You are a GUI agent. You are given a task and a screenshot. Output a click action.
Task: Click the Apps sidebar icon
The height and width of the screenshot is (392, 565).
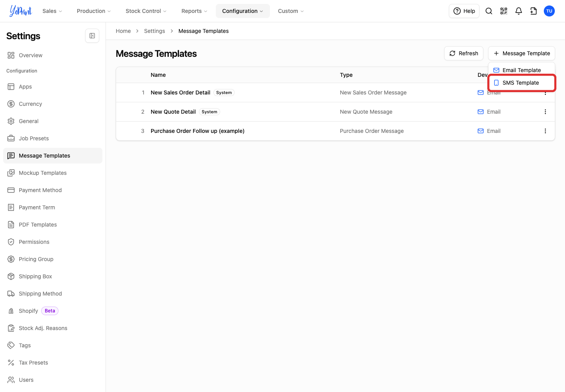[x=11, y=87]
